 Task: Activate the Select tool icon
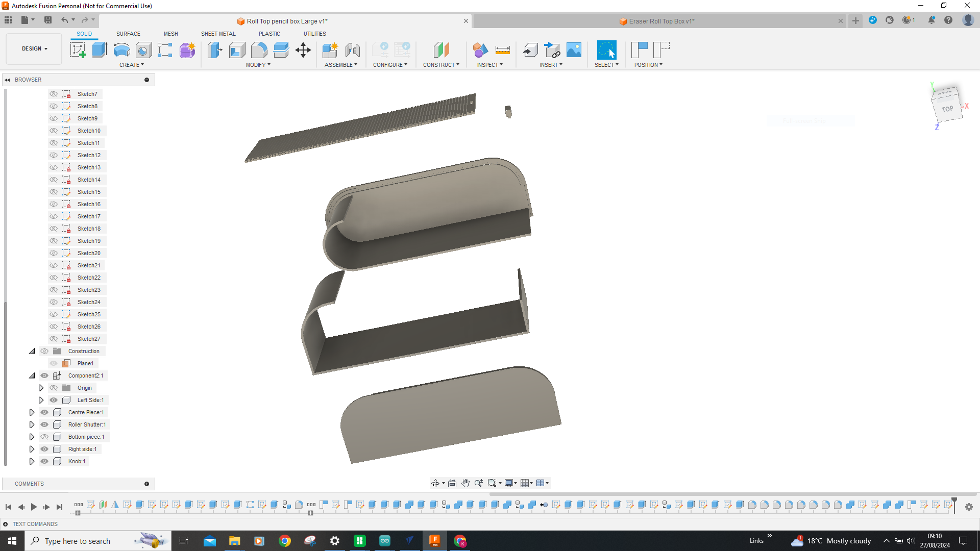[606, 50]
